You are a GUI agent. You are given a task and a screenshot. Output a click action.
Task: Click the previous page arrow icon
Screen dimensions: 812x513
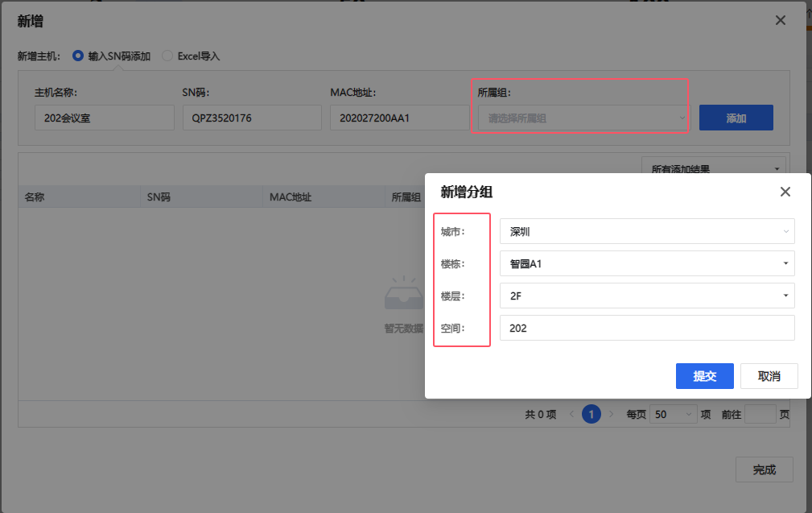click(x=571, y=415)
